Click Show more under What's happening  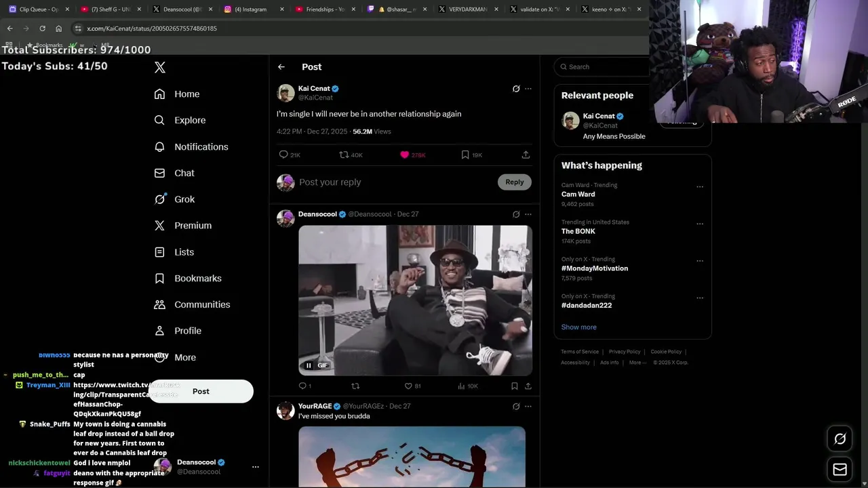click(x=578, y=327)
